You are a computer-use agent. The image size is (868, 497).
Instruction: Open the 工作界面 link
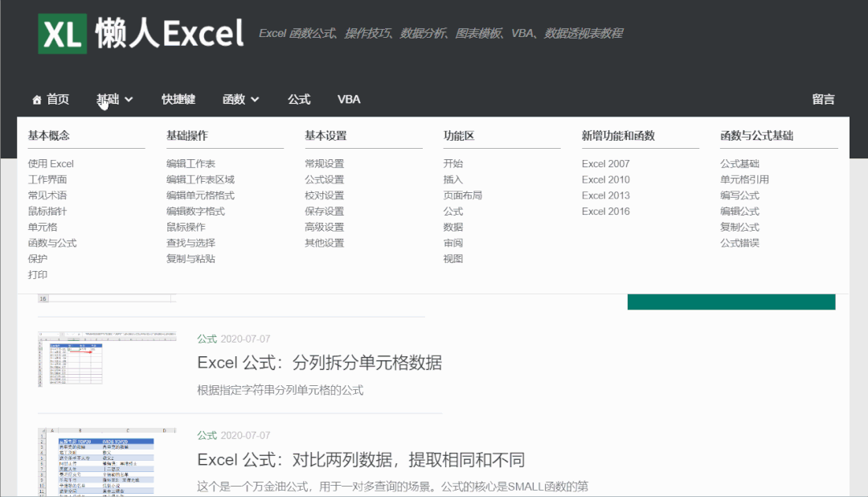(47, 179)
